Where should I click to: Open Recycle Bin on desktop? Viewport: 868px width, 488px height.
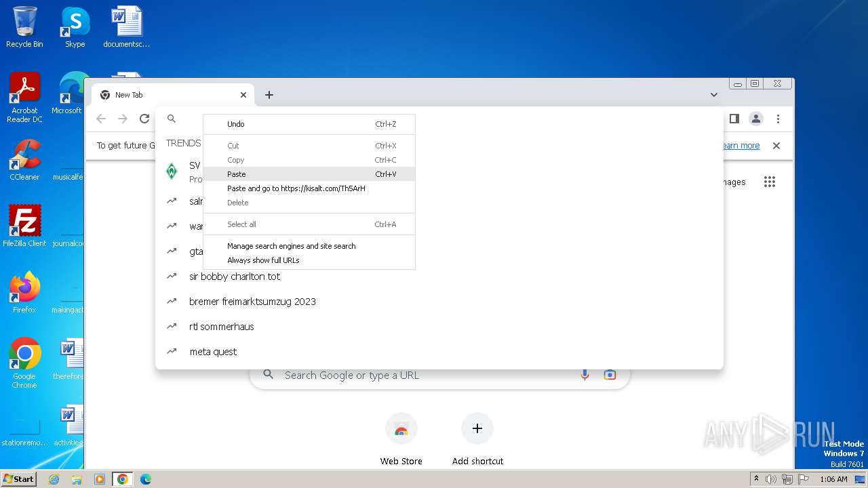coord(24,27)
